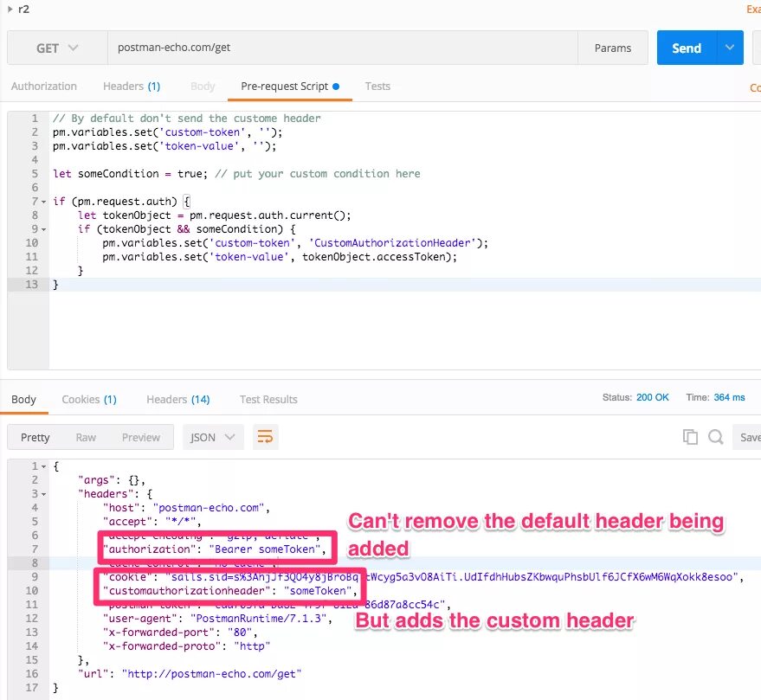Expand the r2 request name triangle

[10, 9]
